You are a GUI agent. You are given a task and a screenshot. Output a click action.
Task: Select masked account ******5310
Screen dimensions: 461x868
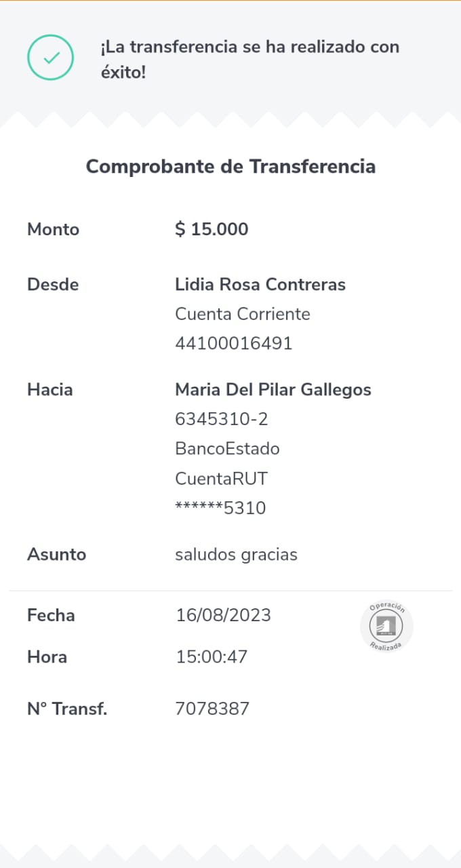point(220,508)
